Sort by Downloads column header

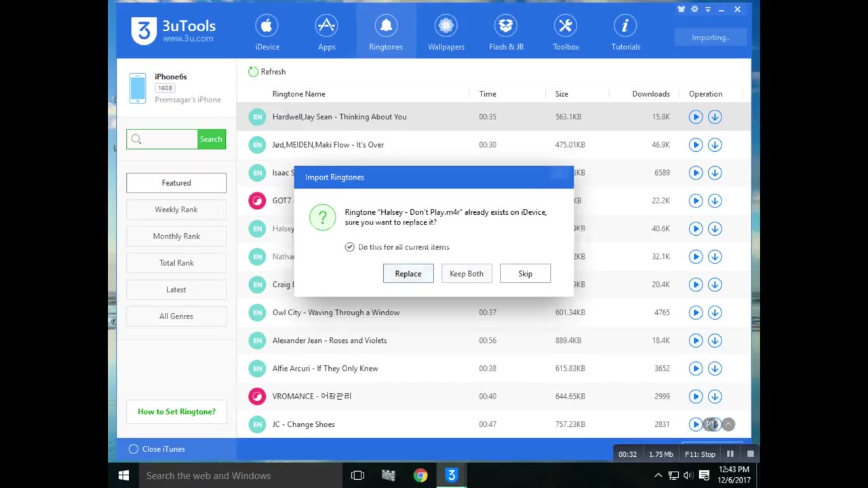click(x=651, y=94)
